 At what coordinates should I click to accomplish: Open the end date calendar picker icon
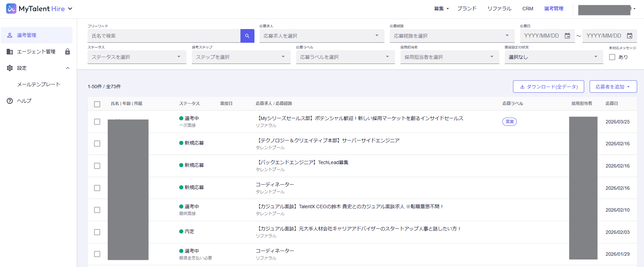coord(630,36)
